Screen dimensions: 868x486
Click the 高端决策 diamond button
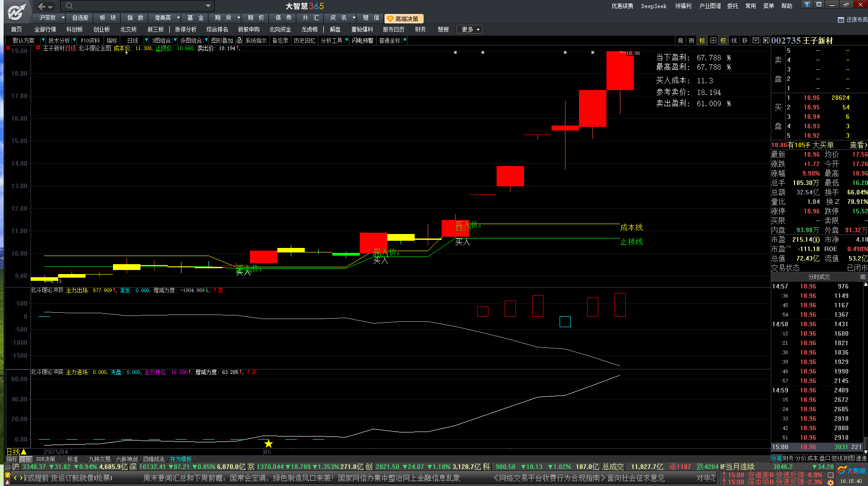pyautogui.click(x=404, y=18)
